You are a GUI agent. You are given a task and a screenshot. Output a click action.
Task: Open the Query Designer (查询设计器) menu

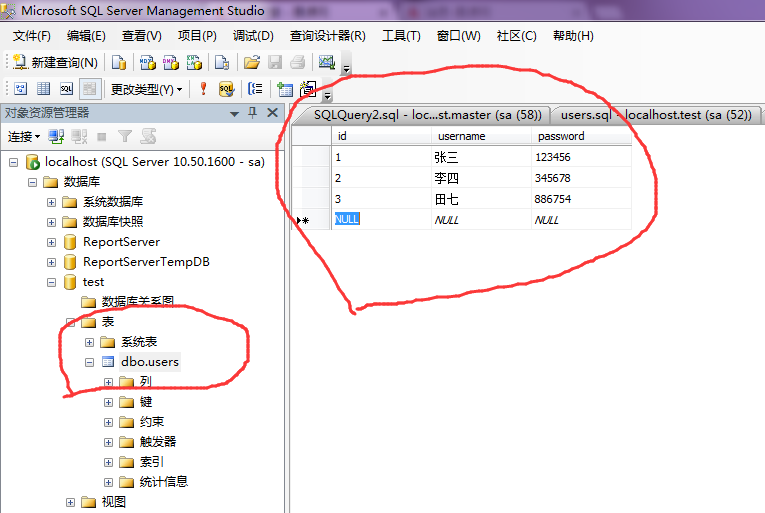[327, 36]
